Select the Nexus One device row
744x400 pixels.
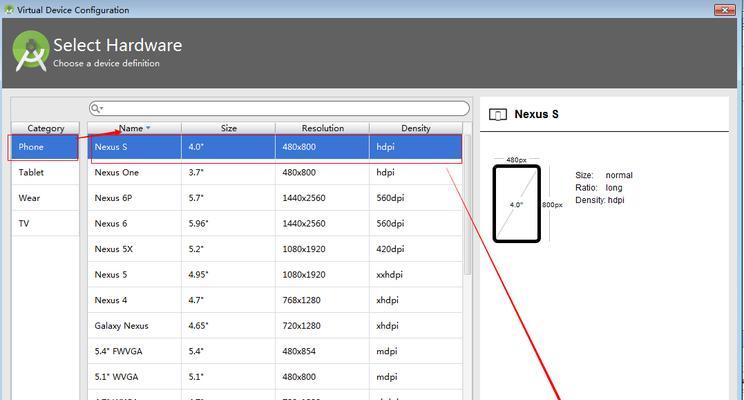(275, 173)
